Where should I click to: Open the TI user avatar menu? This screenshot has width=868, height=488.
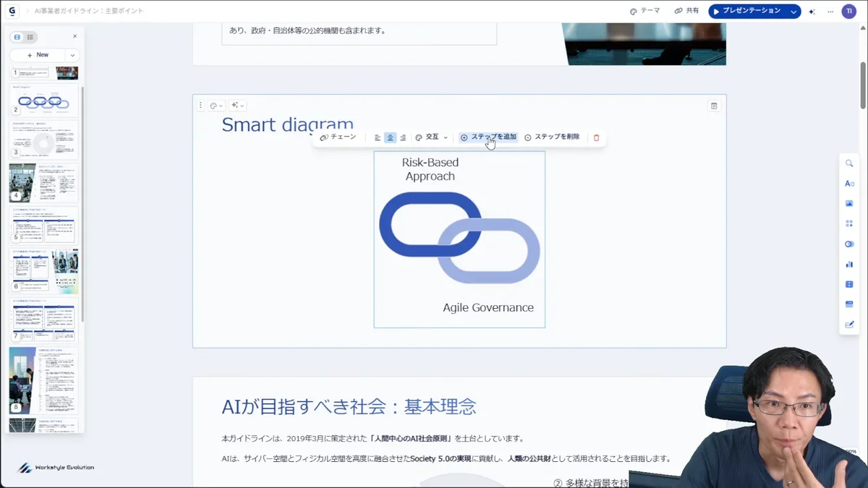(849, 12)
